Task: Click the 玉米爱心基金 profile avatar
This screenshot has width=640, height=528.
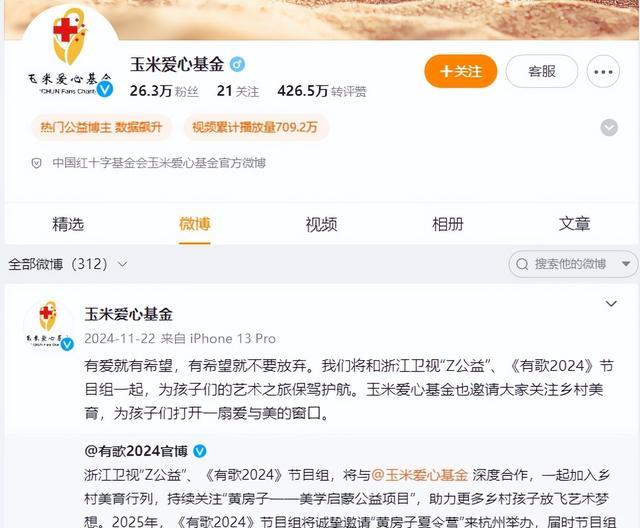Action: 69,53
